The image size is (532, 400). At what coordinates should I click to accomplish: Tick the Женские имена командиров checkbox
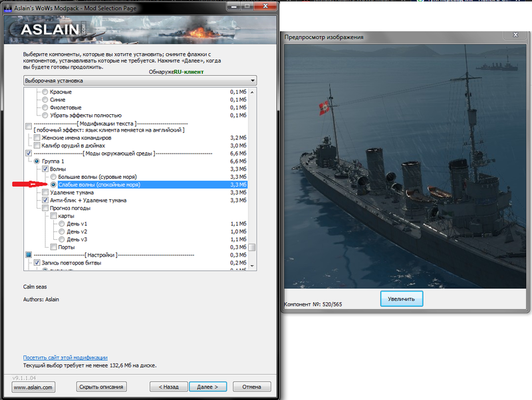[x=37, y=138]
